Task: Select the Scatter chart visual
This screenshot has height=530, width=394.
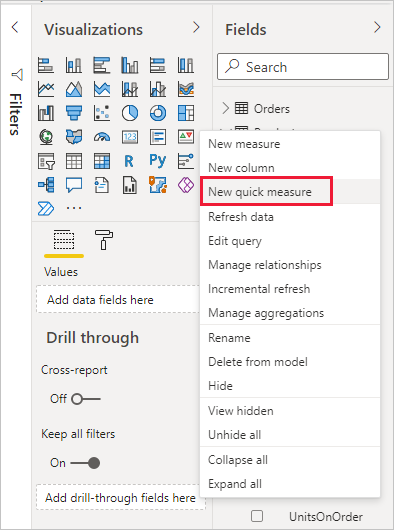Action: [x=102, y=113]
